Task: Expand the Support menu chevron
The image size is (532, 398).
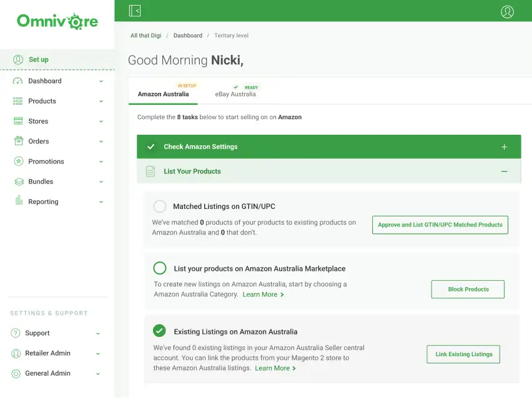Action: coord(97,333)
